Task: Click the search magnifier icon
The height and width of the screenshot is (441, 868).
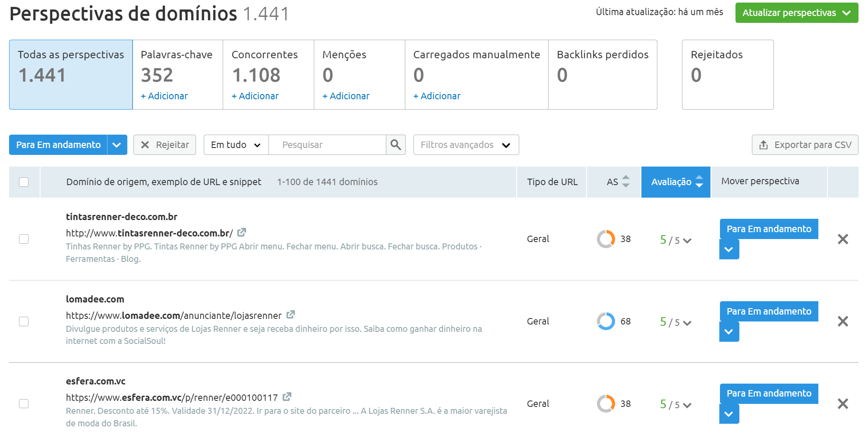Action: point(395,145)
